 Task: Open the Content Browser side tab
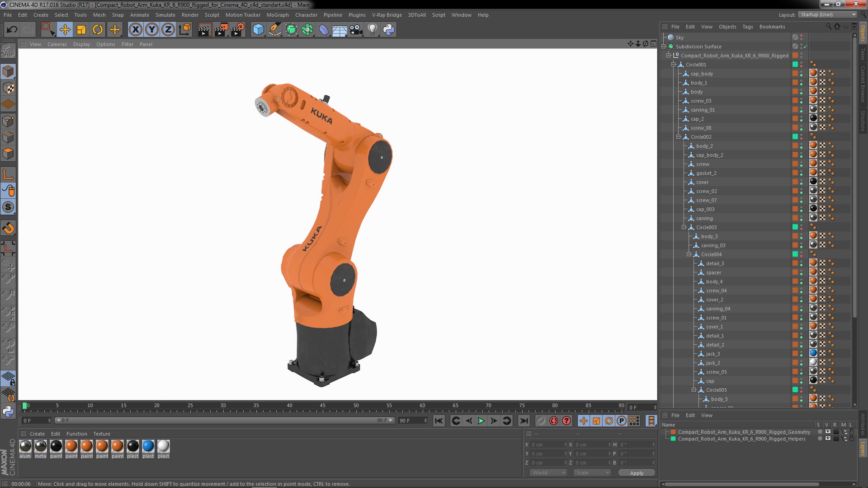point(863,84)
